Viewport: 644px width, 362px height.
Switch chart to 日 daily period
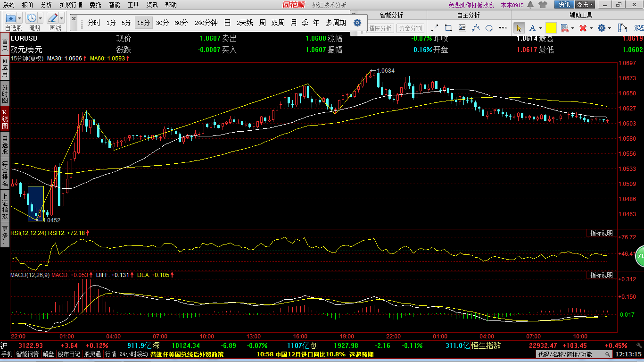pyautogui.click(x=227, y=23)
